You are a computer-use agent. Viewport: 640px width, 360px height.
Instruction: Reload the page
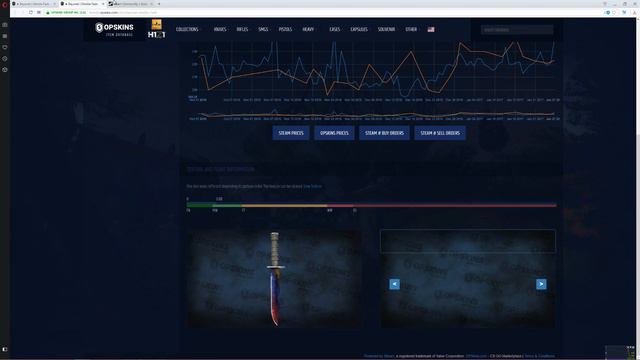[31, 12]
